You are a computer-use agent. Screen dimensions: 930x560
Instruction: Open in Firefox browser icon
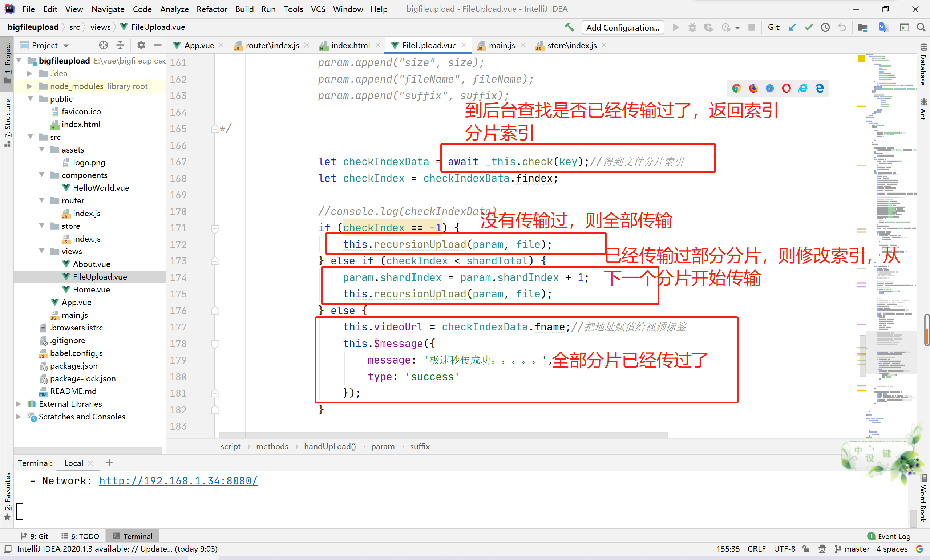(753, 88)
